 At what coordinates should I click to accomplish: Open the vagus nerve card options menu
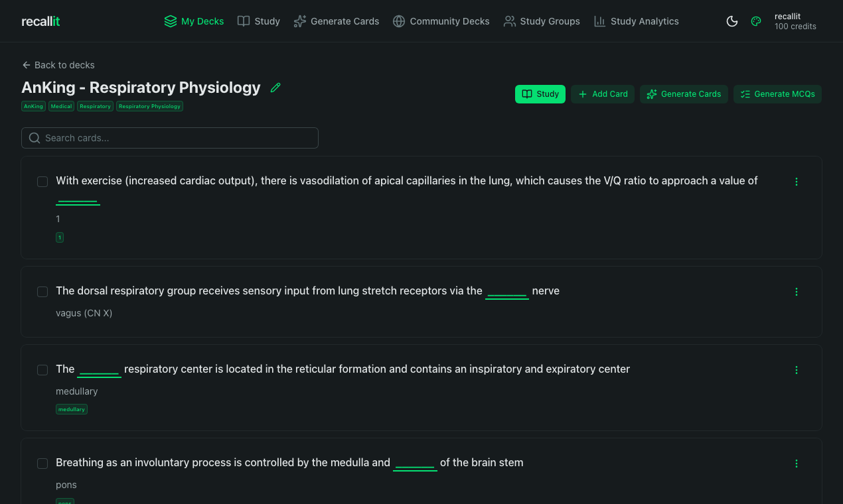click(x=796, y=291)
